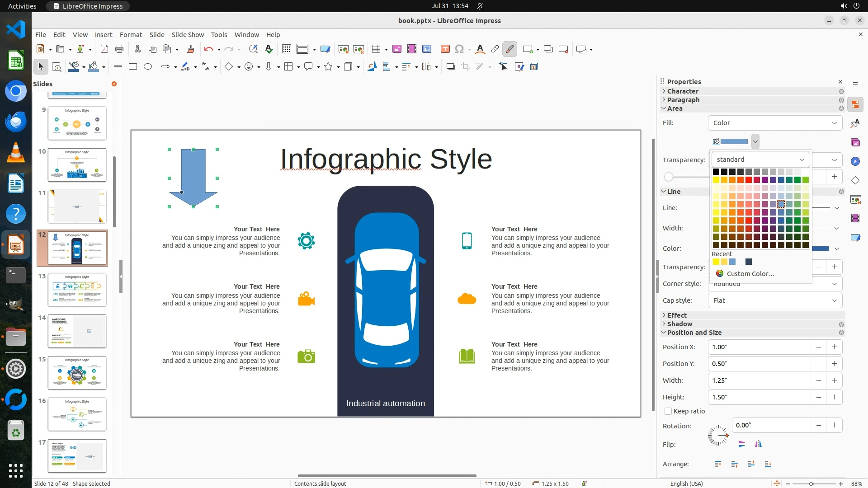Image resolution: width=868 pixels, height=488 pixels.
Task: Select the Rectangle drawing tool
Action: click(x=133, y=67)
